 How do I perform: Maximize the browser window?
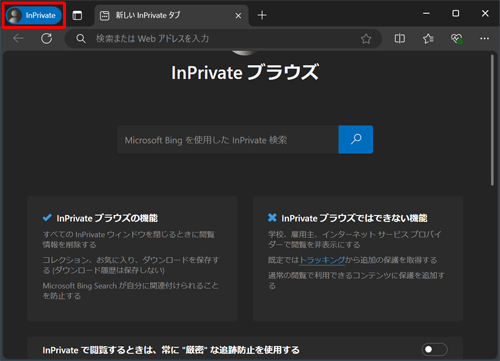(x=456, y=14)
